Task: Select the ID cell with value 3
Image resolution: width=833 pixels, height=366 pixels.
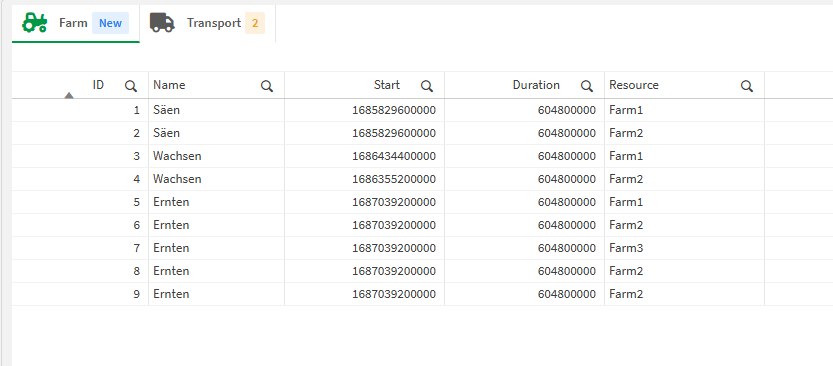Action: [80, 156]
